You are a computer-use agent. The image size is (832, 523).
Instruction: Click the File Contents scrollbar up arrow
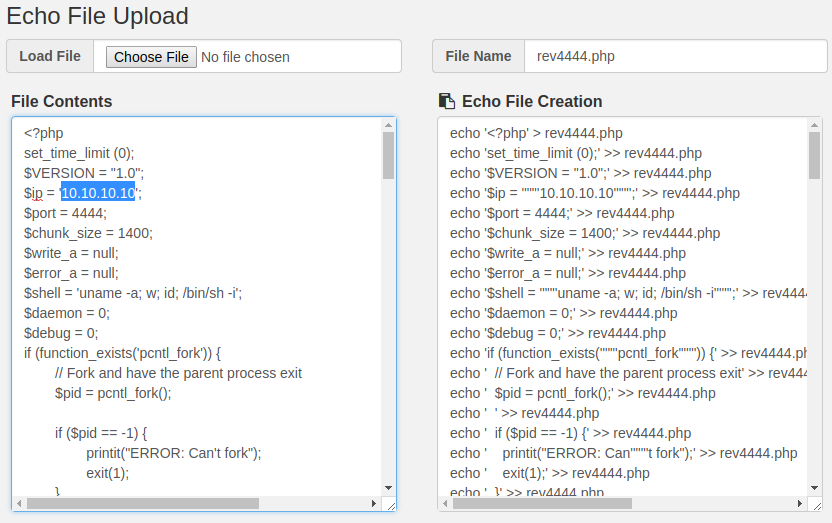pos(388,125)
